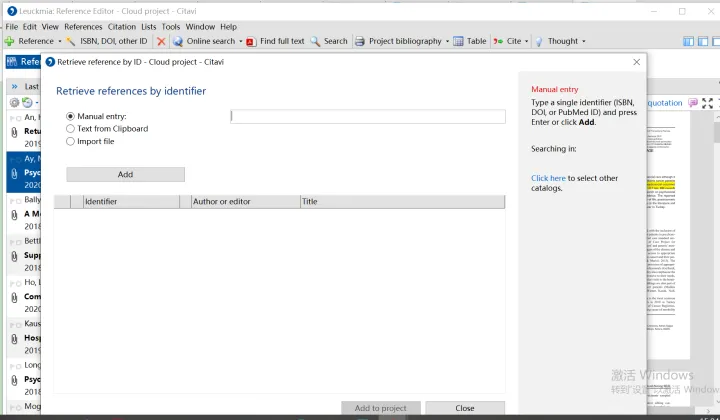Open the File menu

coord(11,27)
